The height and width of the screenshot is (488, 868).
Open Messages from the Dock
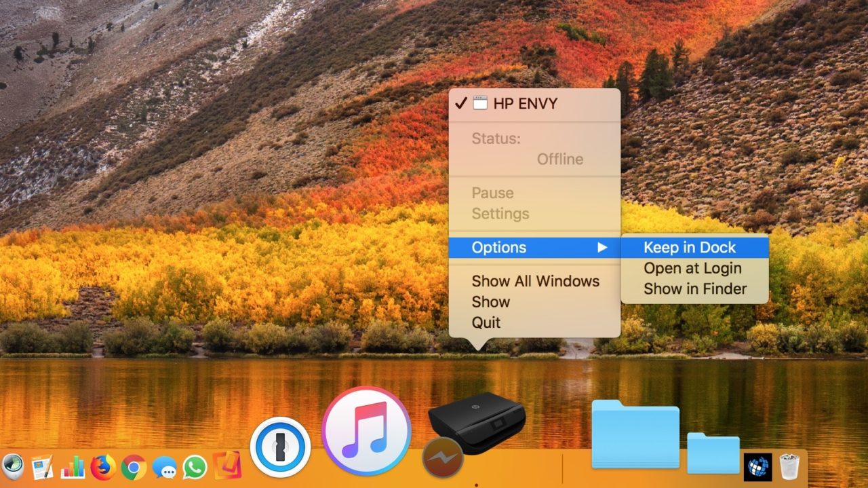point(165,468)
